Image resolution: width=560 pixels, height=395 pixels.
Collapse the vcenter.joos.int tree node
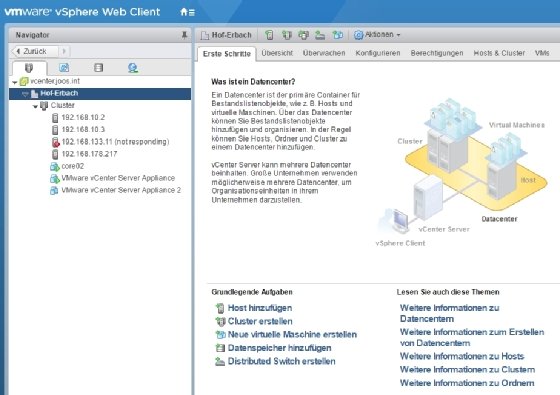(15, 82)
